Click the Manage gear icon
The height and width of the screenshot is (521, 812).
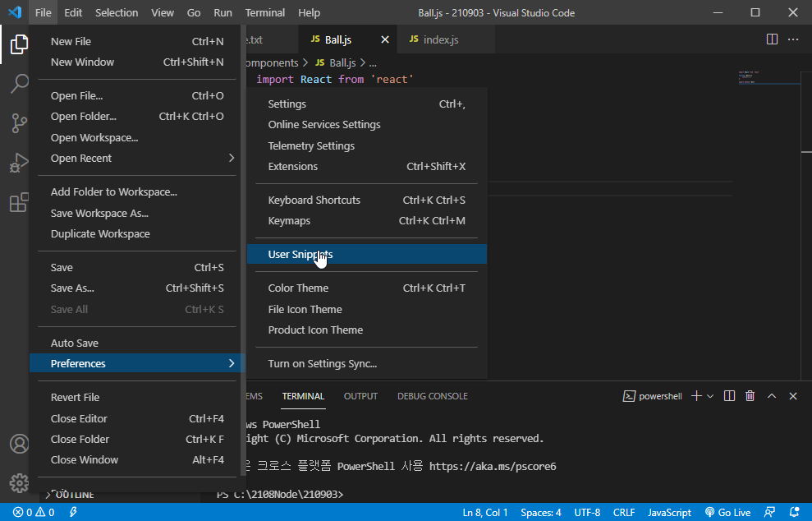tap(19, 483)
